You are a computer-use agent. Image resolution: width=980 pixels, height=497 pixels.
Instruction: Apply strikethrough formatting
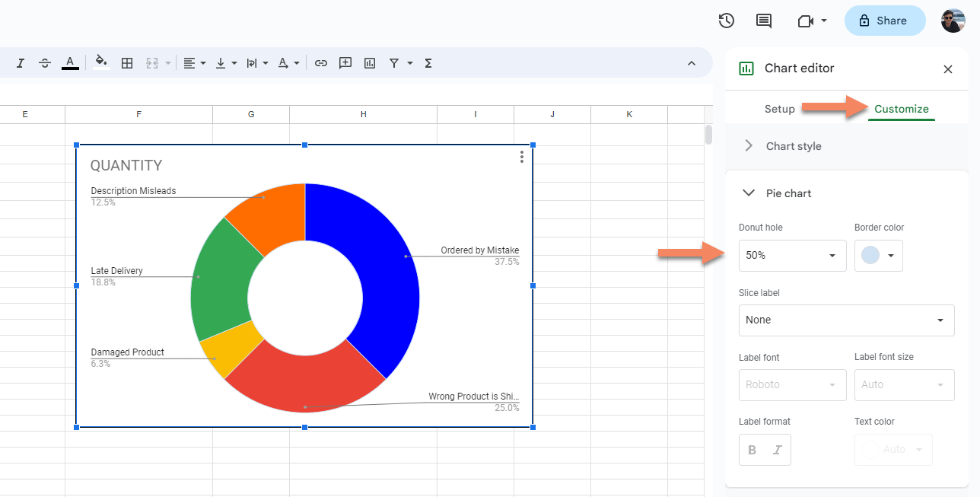(x=44, y=63)
